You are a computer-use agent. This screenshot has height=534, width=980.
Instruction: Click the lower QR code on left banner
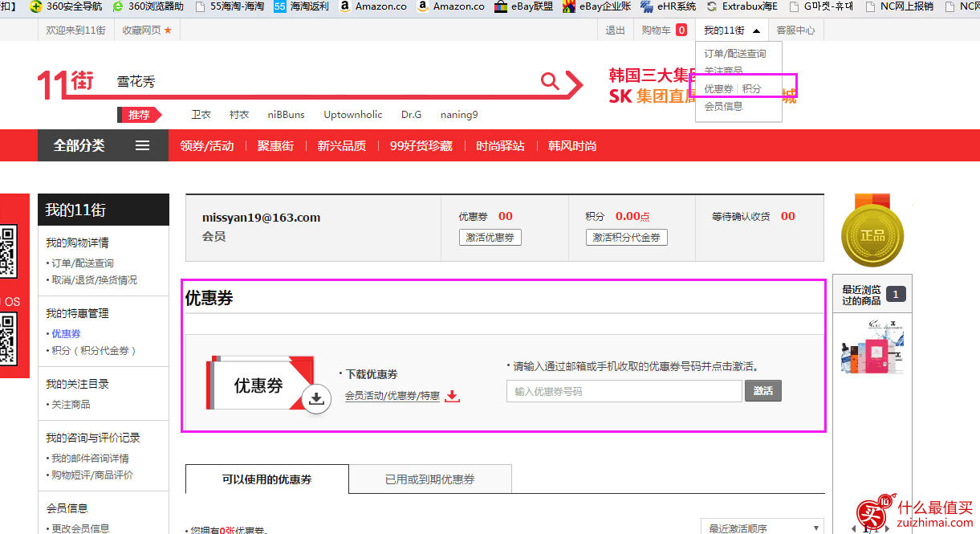tap(7, 338)
